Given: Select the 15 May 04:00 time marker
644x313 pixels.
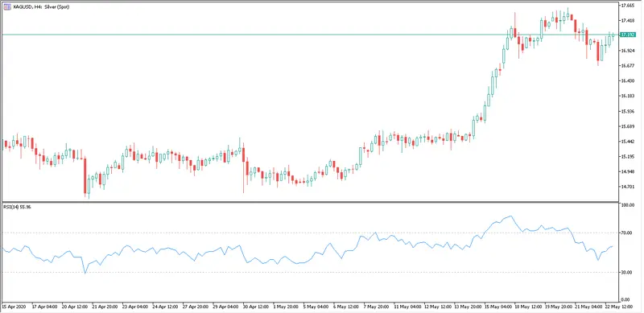Looking at the screenshot, I should (497, 307).
